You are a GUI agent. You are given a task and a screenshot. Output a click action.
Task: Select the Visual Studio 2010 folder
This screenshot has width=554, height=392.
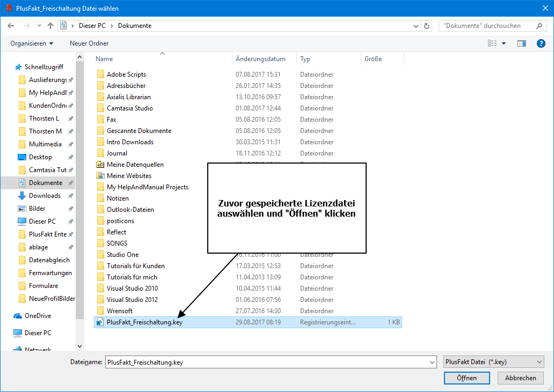(132, 289)
